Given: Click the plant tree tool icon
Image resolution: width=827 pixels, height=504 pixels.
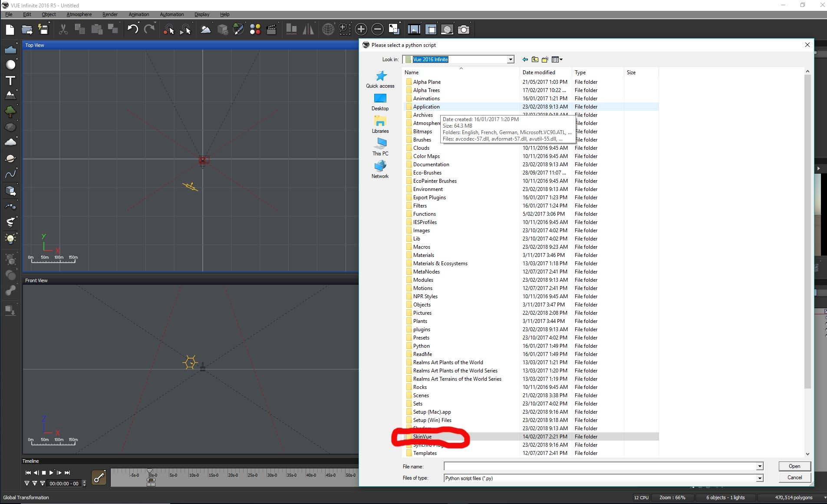Looking at the screenshot, I should 10,112.
